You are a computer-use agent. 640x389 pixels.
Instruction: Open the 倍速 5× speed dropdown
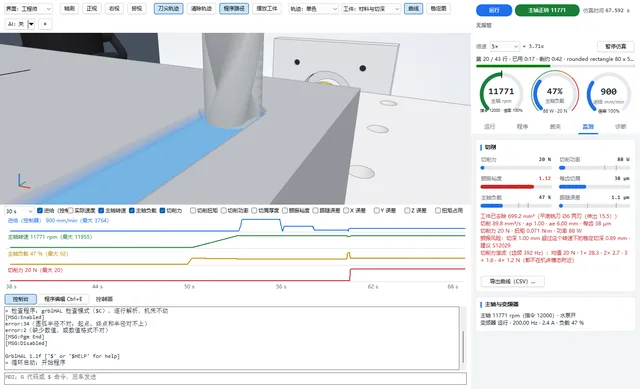pyautogui.click(x=505, y=46)
